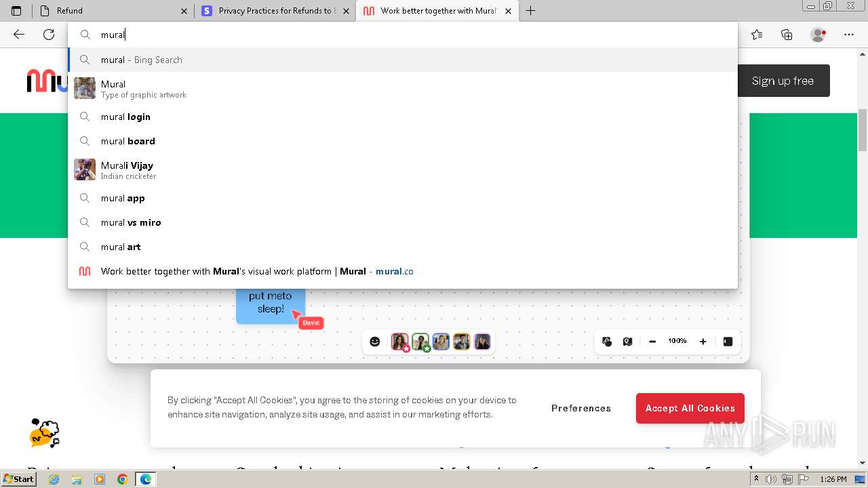Click the 100% zoom level
Screen dimensions: 868x488
pyautogui.click(x=677, y=341)
